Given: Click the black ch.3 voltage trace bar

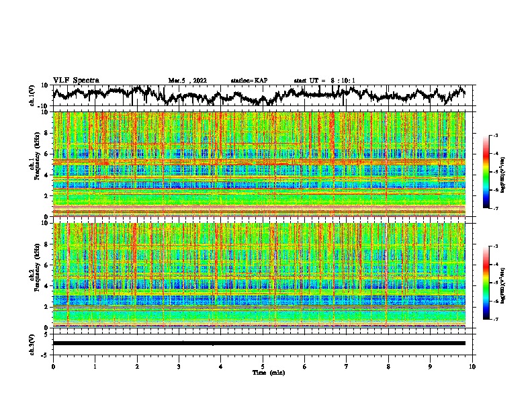Looking at the screenshot, I should 259,343.
